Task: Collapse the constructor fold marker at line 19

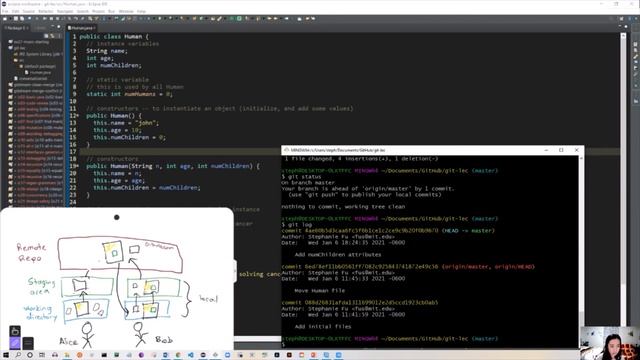Action: coord(78,166)
